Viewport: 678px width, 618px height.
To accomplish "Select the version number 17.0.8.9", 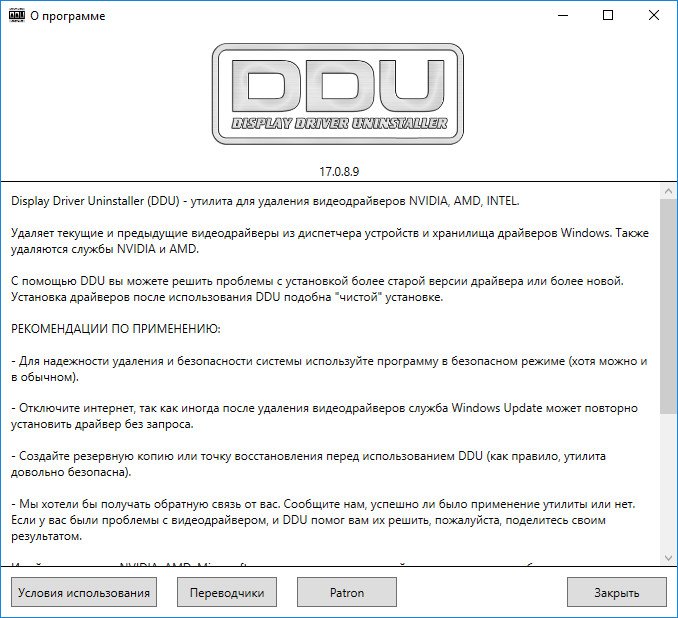I will [339, 172].
